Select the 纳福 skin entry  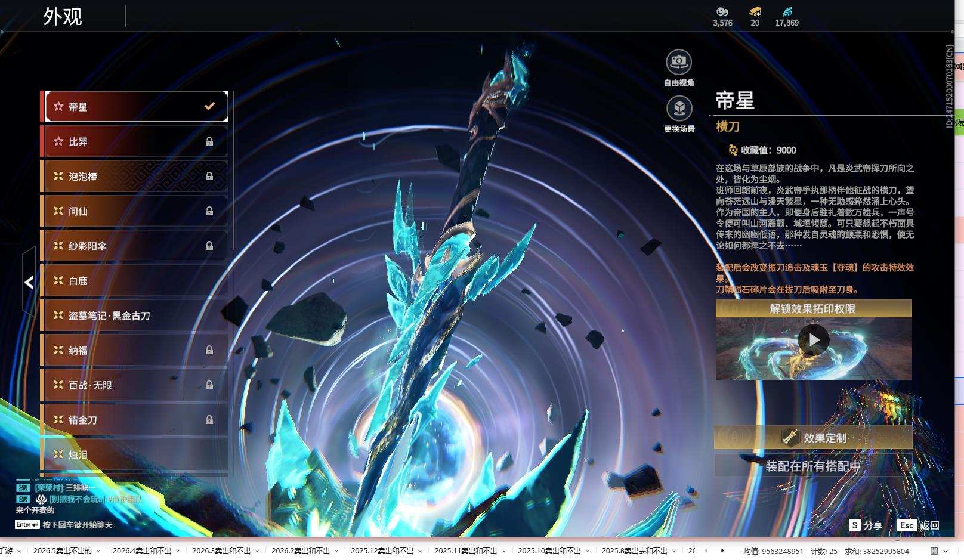click(135, 350)
